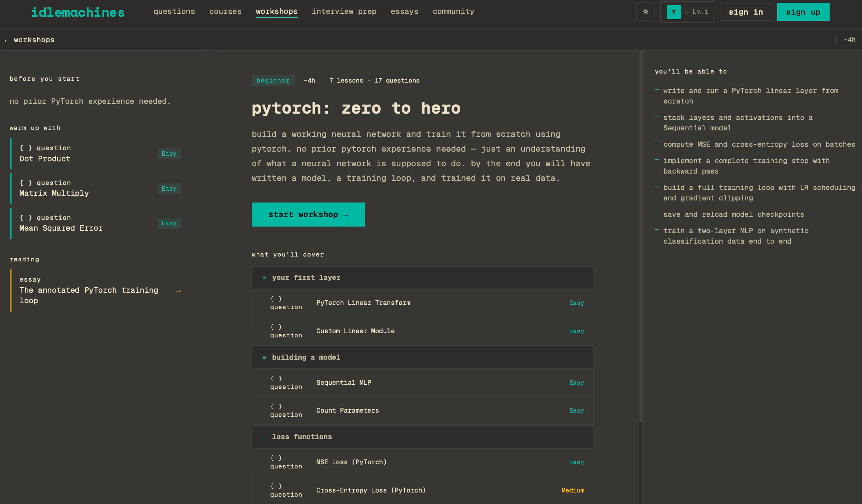Open the courses nav item
This screenshot has height=504, width=862.
tap(225, 12)
